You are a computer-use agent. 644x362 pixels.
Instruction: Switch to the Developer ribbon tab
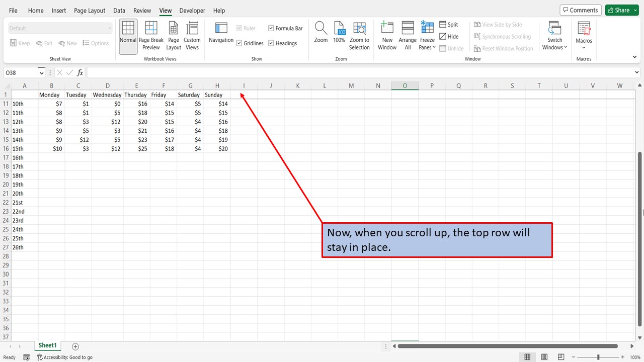point(192,10)
